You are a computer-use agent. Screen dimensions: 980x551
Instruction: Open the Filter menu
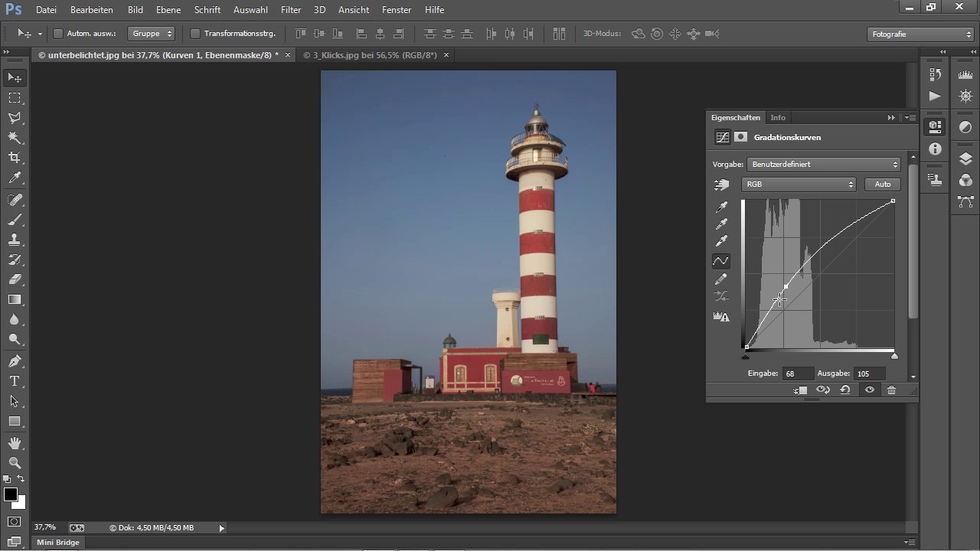pyautogui.click(x=290, y=10)
